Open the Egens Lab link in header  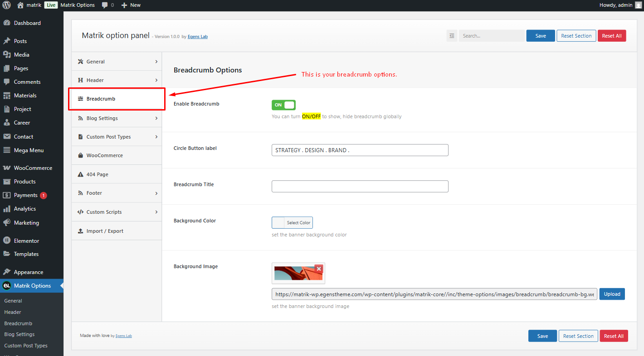(198, 37)
